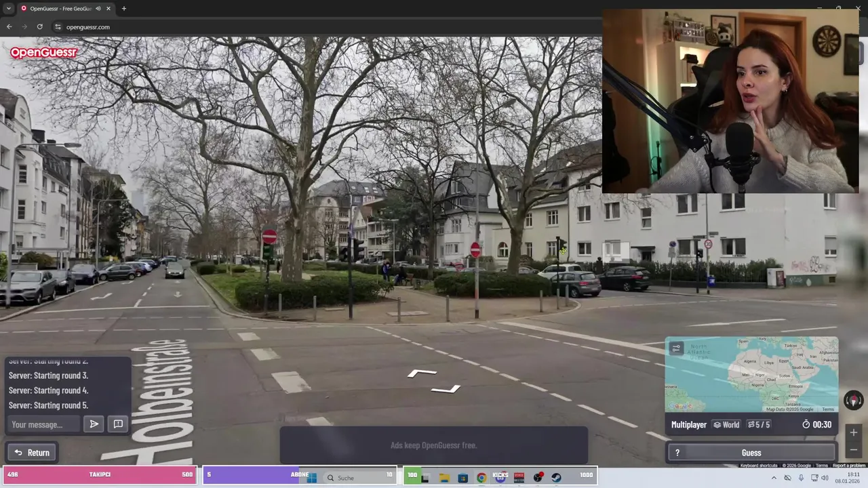Viewport: 868px width, 488px height.
Task: Reload the current page
Action: (x=39, y=27)
